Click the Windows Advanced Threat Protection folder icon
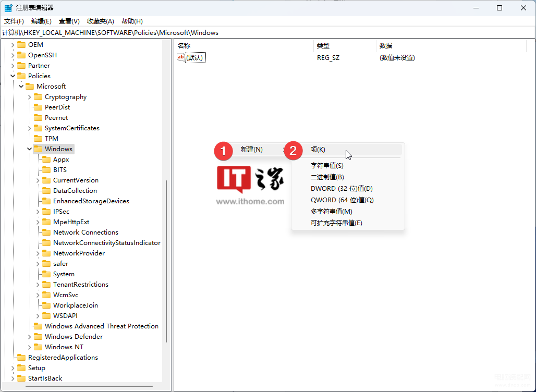Image resolution: width=536 pixels, height=392 pixels. (38, 326)
